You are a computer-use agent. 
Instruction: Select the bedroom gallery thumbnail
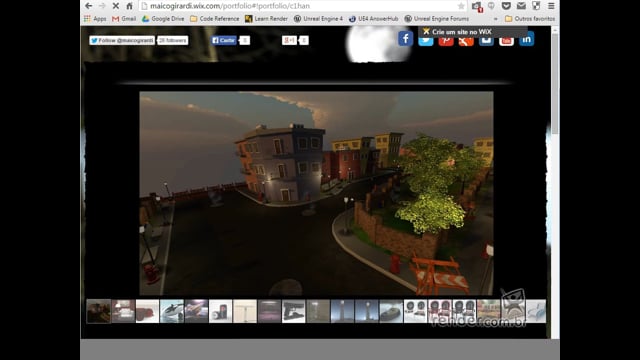click(x=123, y=311)
